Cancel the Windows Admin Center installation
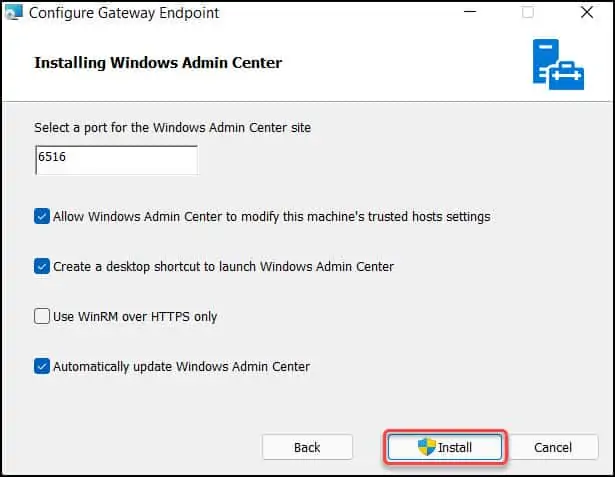The width and height of the screenshot is (615, 477). 553,447
